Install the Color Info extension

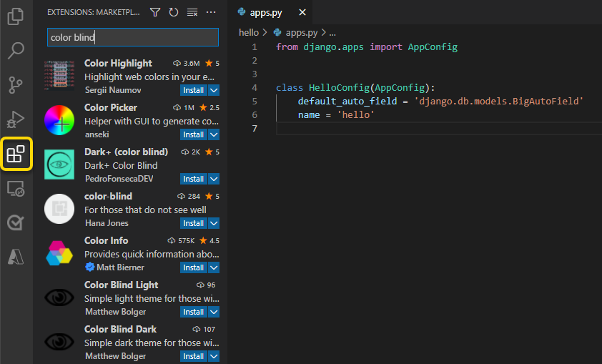pos(193,267)
